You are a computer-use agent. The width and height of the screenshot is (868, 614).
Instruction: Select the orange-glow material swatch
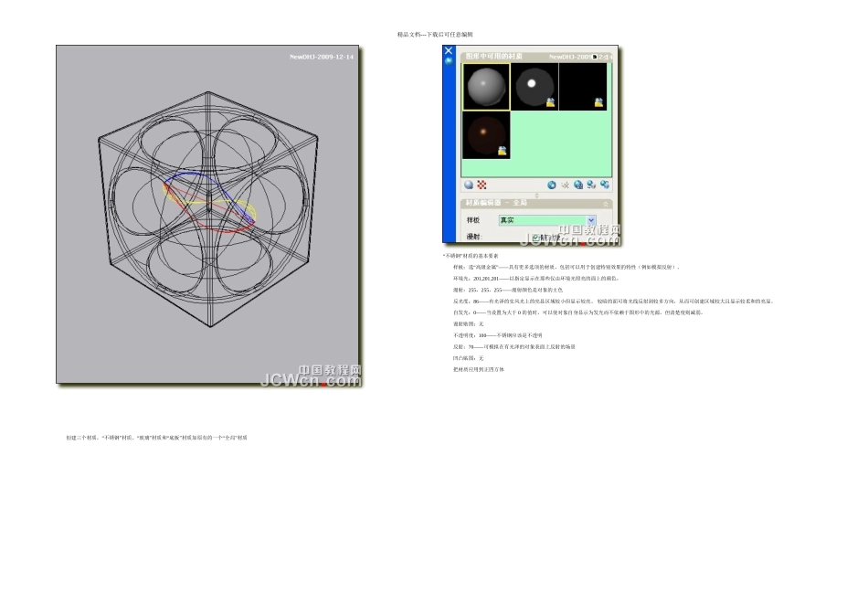pyautogui.click(x=485, y=135)
